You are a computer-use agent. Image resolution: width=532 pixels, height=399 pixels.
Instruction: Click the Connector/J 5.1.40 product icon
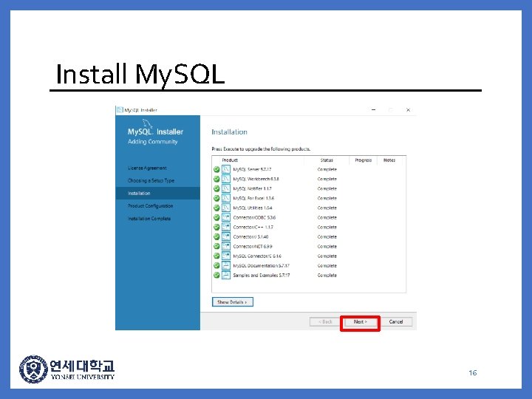click(226, 236)
